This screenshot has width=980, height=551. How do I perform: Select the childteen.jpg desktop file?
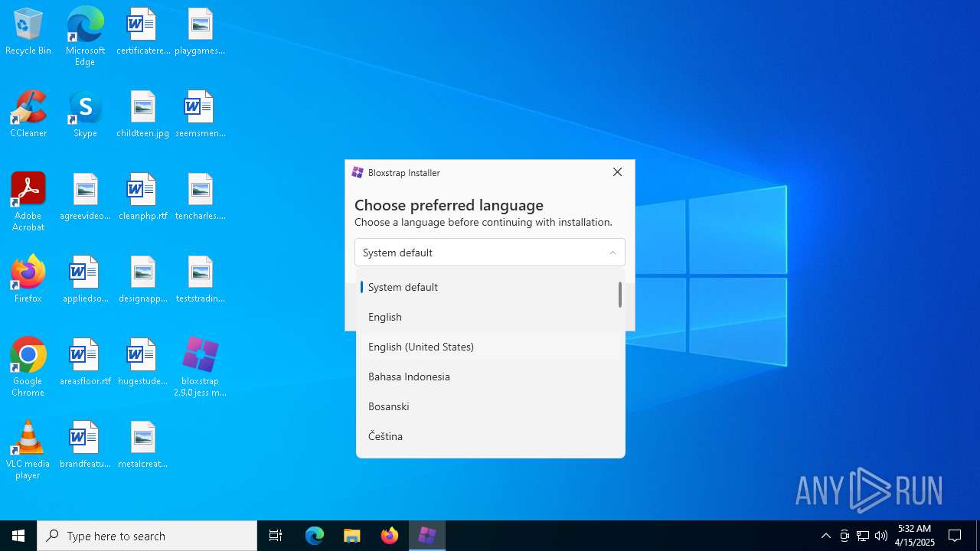[142, 115]
